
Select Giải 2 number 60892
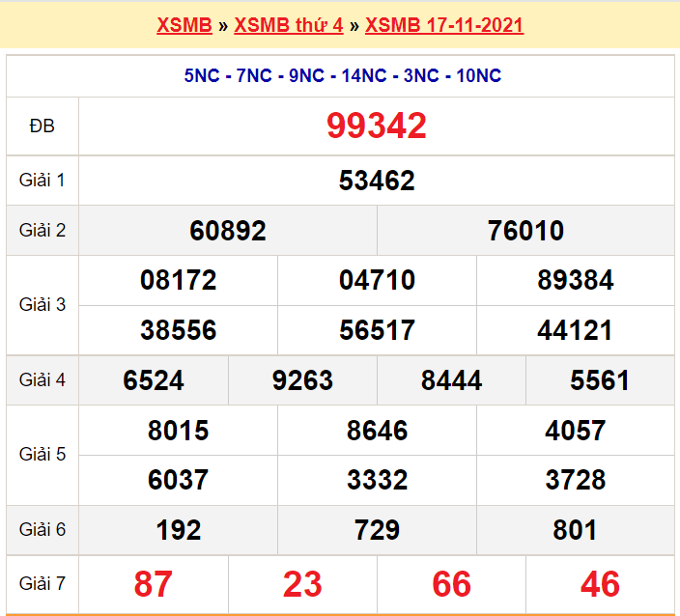(x=228, y=231)
